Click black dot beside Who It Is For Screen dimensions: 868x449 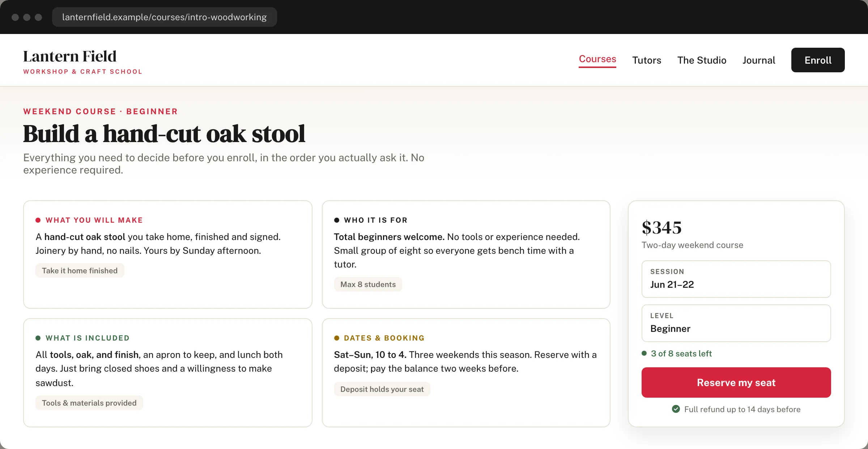pos(337,220)
